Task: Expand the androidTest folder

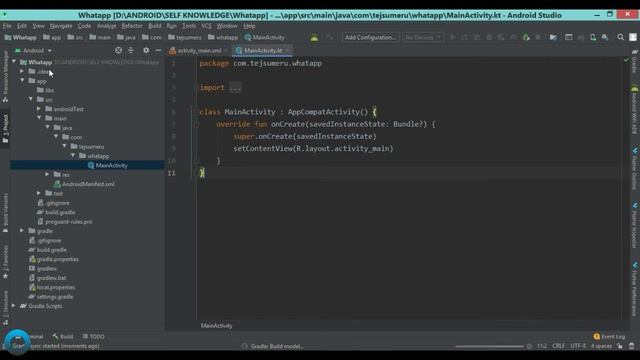Action: pyautogui.click(x=39, y=109)
